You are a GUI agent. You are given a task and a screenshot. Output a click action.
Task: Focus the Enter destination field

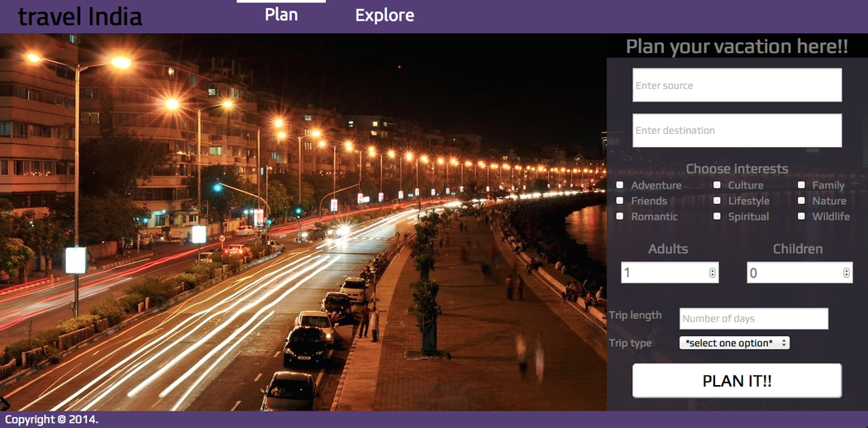737,131
